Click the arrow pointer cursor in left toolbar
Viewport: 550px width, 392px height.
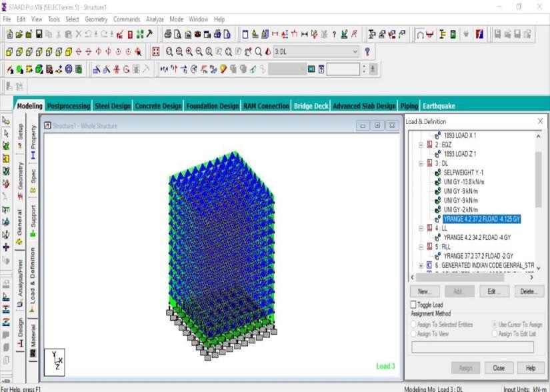click(x=6, y=133)
